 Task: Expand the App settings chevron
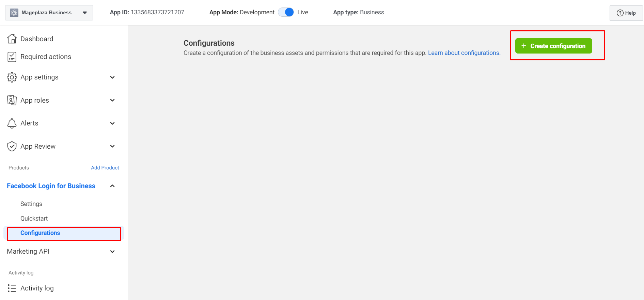click(112, 77)
